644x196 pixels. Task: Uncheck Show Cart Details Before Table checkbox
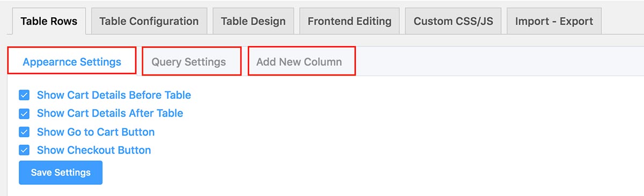[24, 95]
